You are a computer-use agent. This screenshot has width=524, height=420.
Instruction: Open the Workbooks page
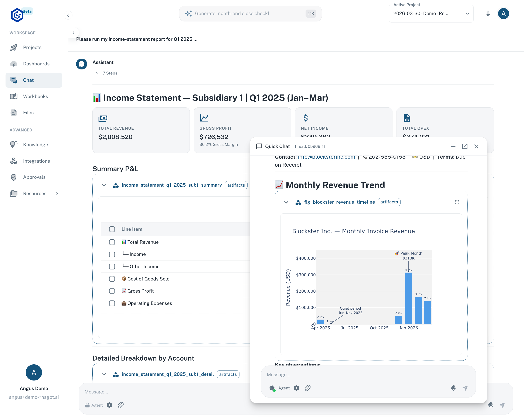35,96
